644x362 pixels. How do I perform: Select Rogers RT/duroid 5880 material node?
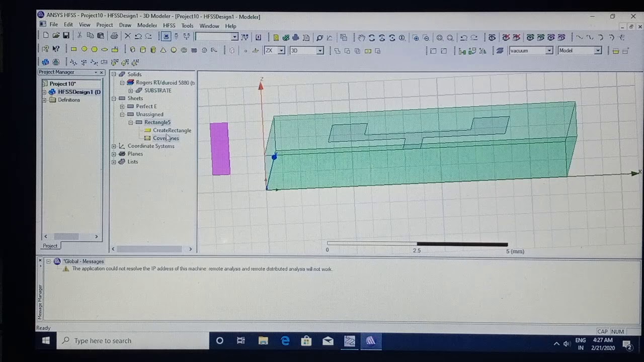(165, 82)
